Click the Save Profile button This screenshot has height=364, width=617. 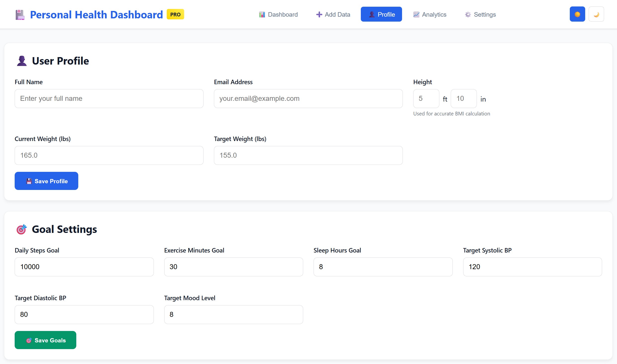(46, 181)
